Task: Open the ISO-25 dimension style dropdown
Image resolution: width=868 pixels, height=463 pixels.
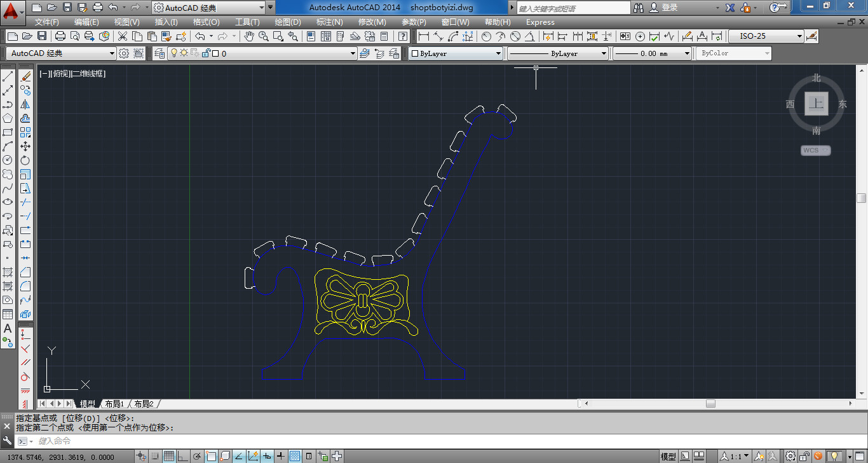Action: pos(766,36)
